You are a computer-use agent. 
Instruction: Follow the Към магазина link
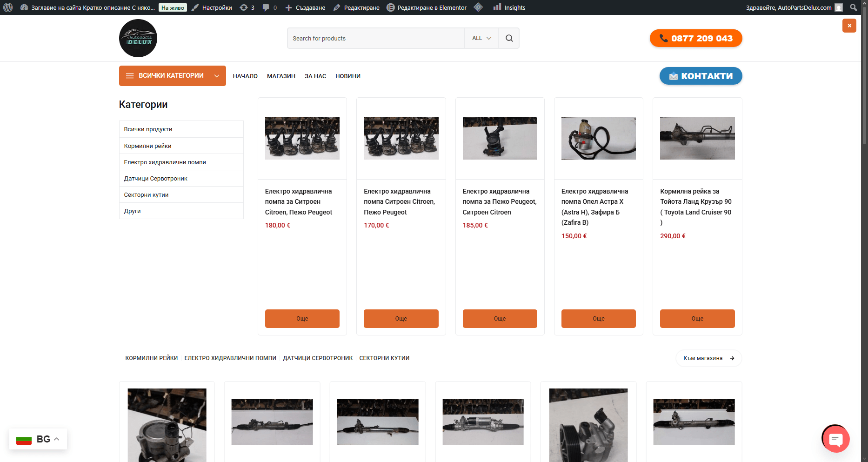click(x=708, y=358)
